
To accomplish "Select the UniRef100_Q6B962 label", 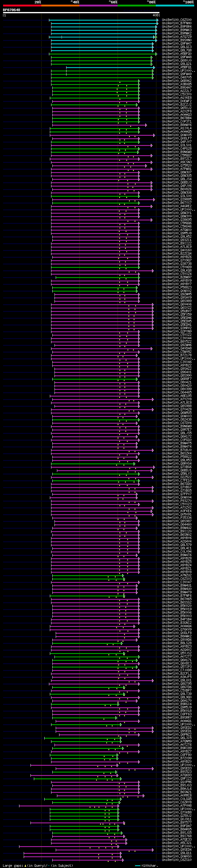I will [177, 81].
